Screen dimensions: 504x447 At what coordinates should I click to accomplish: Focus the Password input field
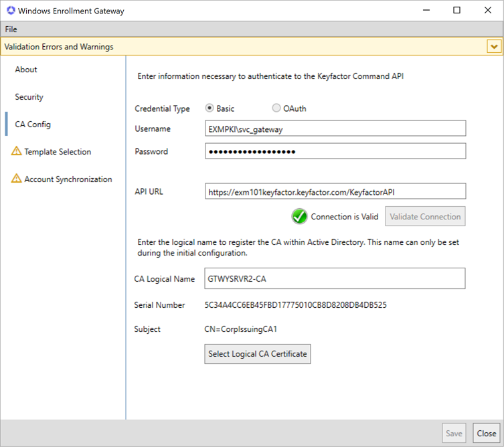(x=335, y=151)
